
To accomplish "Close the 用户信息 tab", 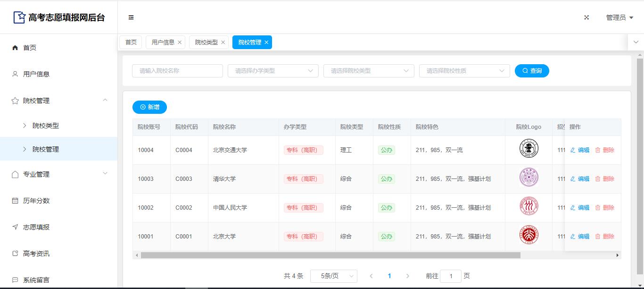I will coord(180,42).
